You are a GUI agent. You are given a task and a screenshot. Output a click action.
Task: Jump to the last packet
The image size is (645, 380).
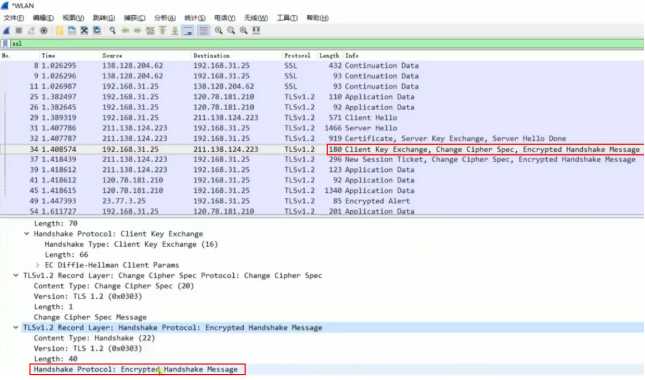pos(175,30)
